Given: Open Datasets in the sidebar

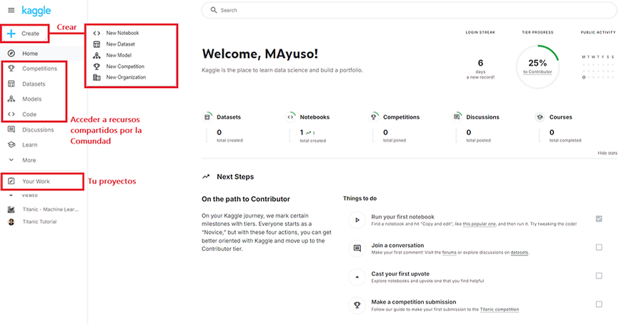Looking at the screenshot, I should (x=34, y=84).
